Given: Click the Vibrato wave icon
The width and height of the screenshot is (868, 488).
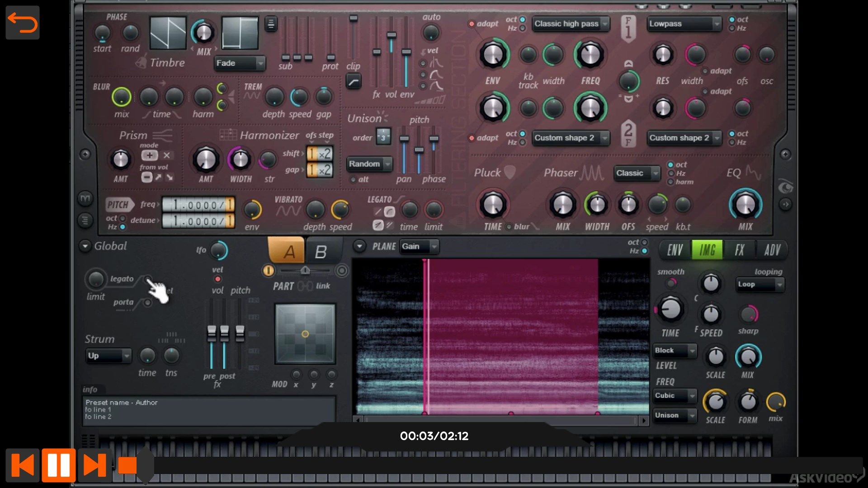Looking at the screenshot, I should (x=288, y=211).
